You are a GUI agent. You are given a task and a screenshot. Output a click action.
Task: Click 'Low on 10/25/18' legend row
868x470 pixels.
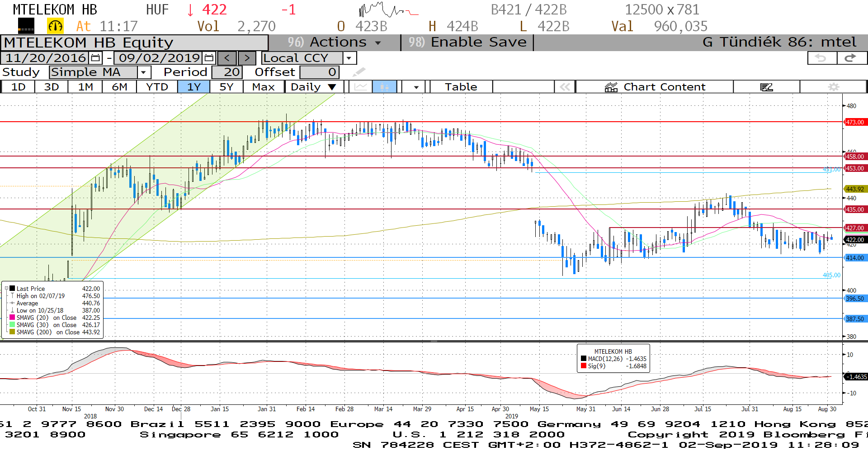pos(55,310)
